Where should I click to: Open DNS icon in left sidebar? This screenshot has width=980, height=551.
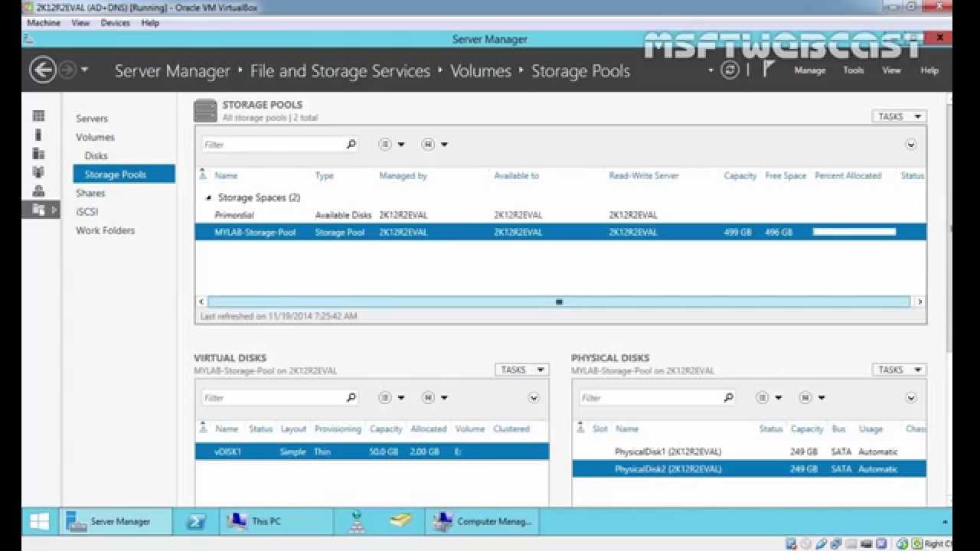38,191
